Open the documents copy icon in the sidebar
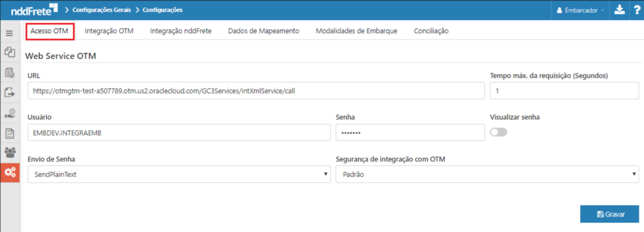Screen dimensions: 644x232 click(x=9, y=52)
